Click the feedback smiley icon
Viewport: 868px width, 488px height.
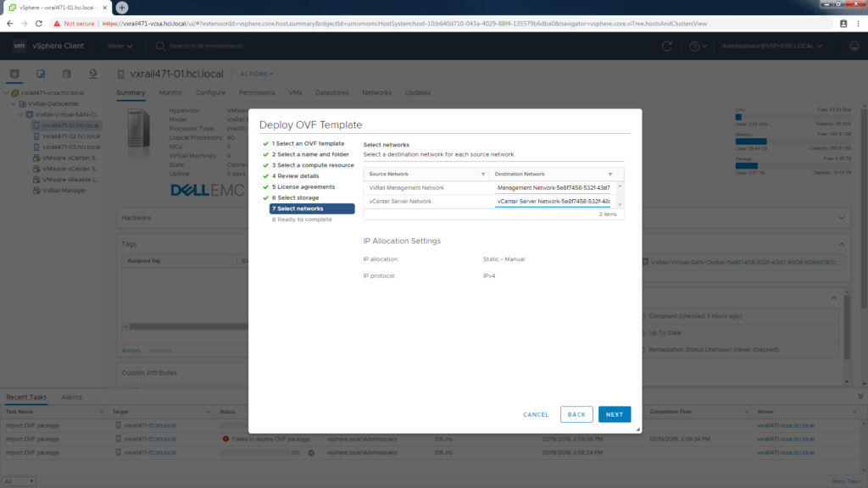point(854,46)
